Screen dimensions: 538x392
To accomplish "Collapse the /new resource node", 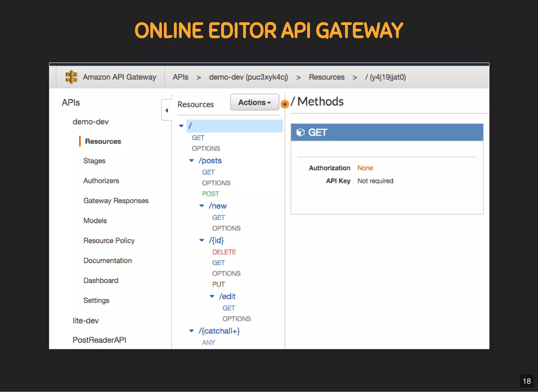I will (201, 206).
